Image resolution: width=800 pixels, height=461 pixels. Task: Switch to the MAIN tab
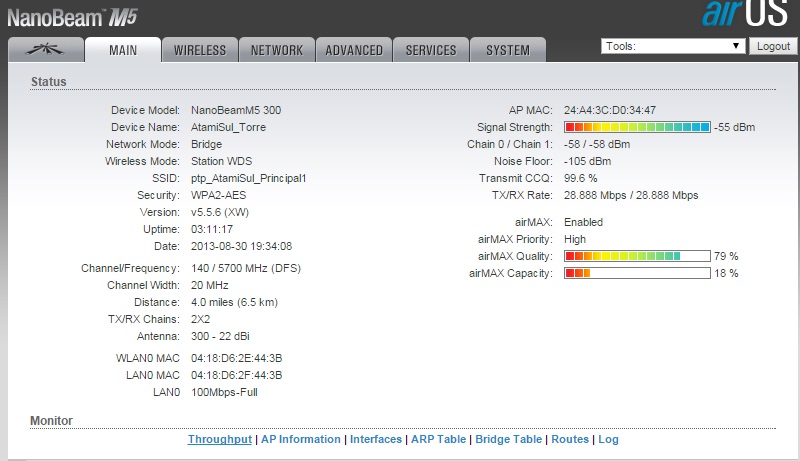tap(123, 50)
